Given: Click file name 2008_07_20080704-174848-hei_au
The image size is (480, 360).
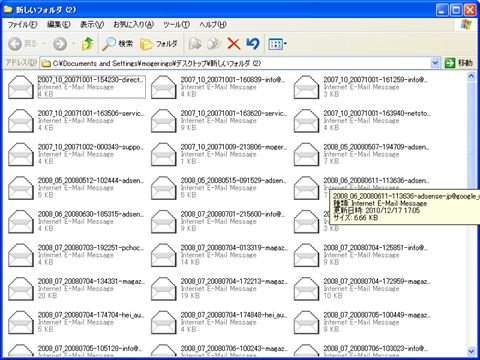Looking at the screenshot, I should pos(234,315).
